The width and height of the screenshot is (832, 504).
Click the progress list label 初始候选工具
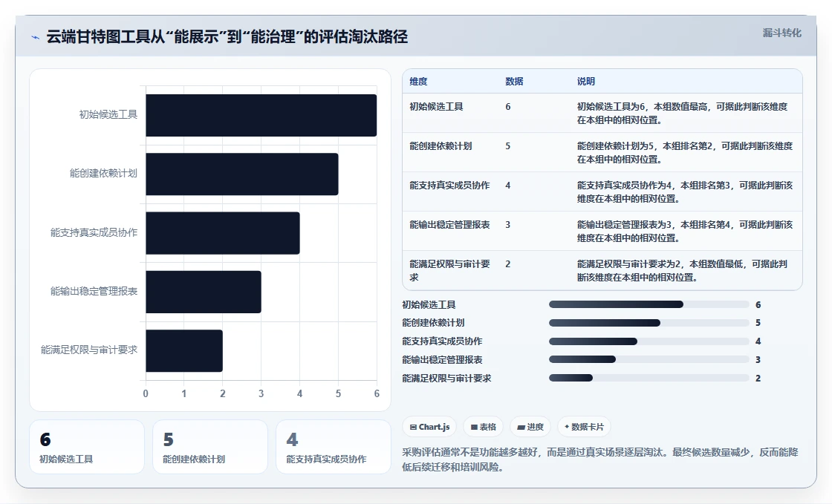(x=429, y=305)
